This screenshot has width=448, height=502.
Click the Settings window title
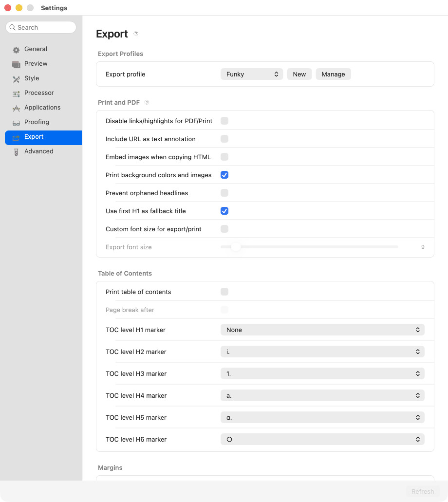[54, 8]
